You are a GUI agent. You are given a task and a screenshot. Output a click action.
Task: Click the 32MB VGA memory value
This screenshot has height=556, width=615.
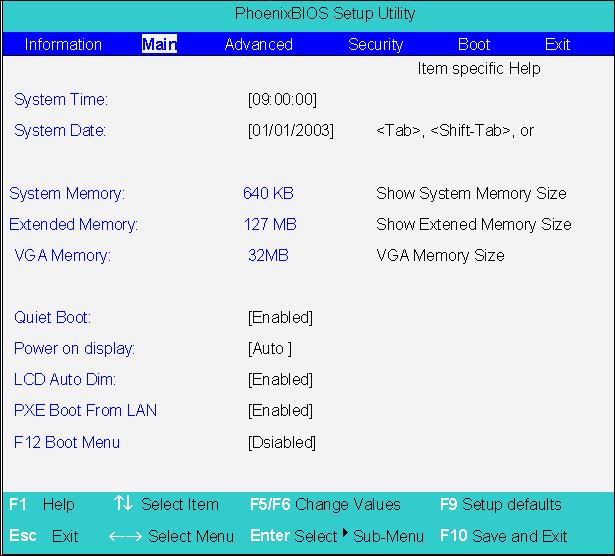pyautogui.click(x=268, y=255)
